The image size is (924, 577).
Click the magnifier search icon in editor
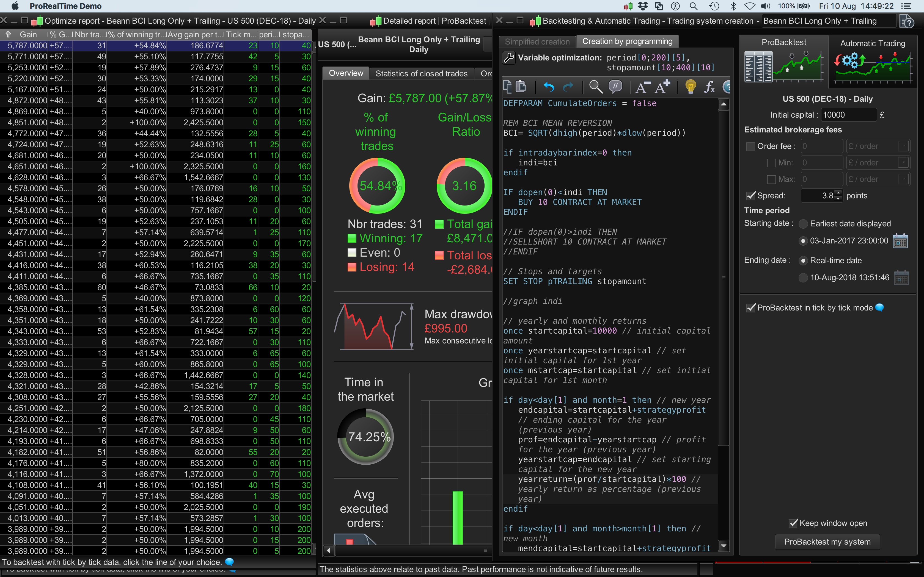pyautogui.click(x=595, y=87)
